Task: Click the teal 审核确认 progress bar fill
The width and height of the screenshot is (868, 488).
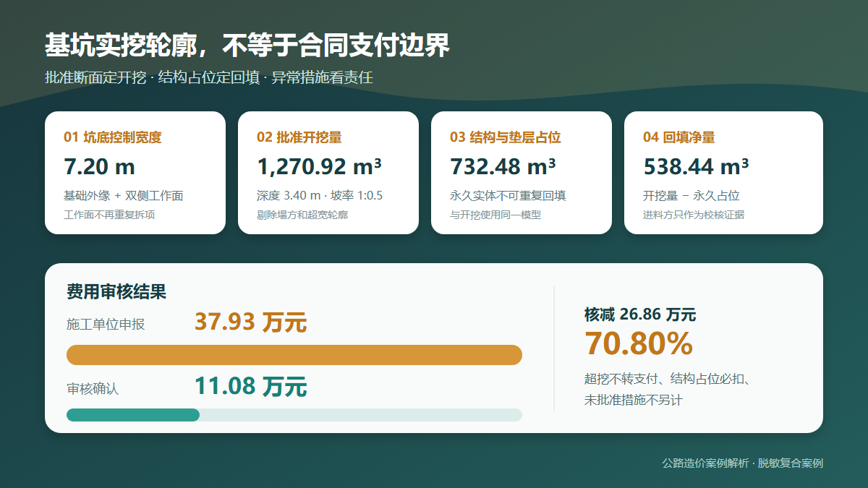Action: [x=133, y=415]
